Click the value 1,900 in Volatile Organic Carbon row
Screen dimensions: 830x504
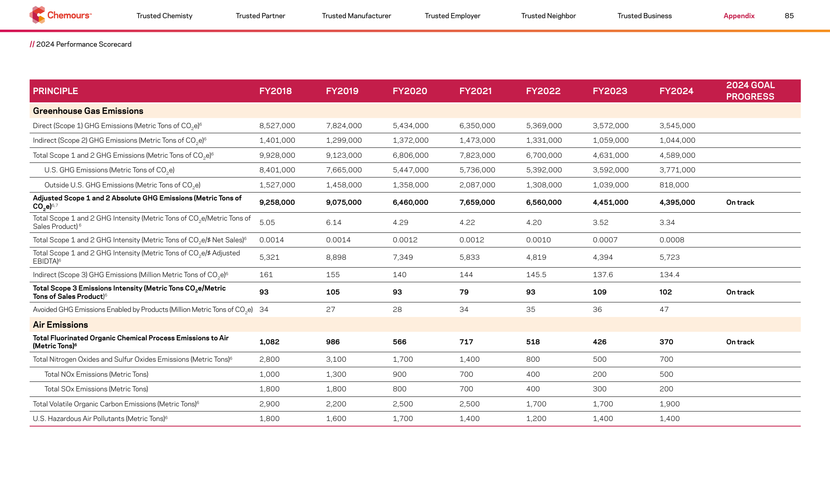click(670, 404)
